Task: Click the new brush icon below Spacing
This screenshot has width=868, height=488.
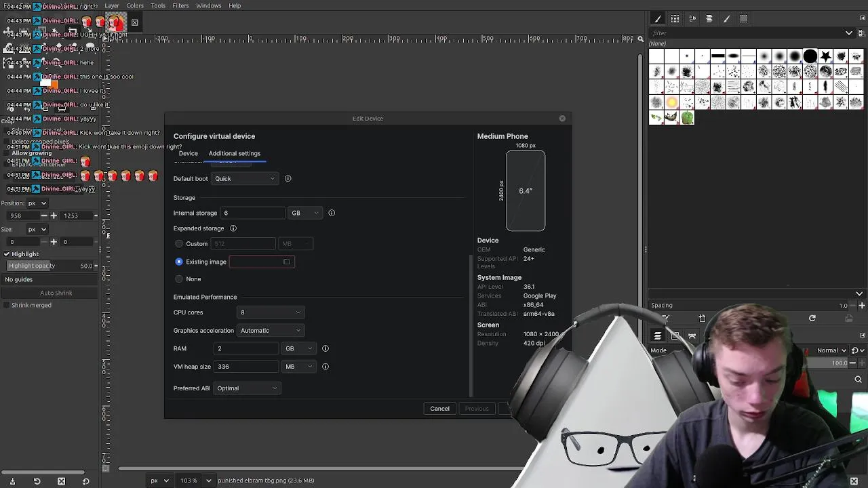Action: [x=702, y=318]
